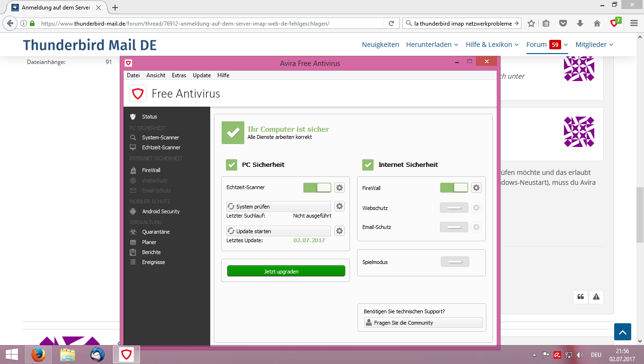Open Berichte in Avira sidebar
The height and width of the screenshot is (364, 644).
pyautogui.click(x=151, y=252)
